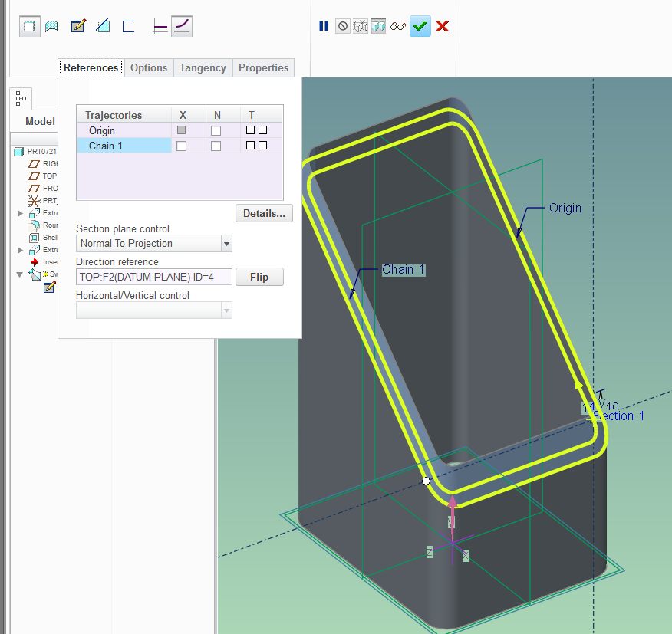Click the pink direction arrow in the model
672x634 pixels.
pos(452,518)
